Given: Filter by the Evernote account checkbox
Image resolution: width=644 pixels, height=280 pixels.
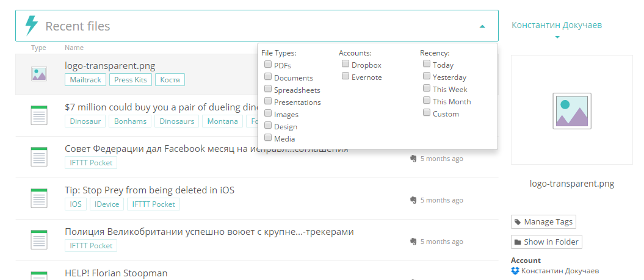Looking at the screenshot, I should click(x=346, y=76).
